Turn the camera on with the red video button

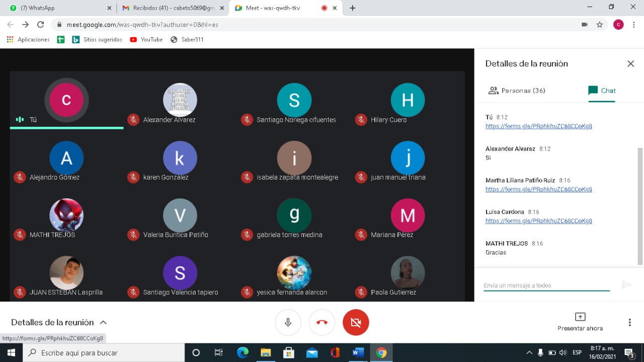point(356,322)
